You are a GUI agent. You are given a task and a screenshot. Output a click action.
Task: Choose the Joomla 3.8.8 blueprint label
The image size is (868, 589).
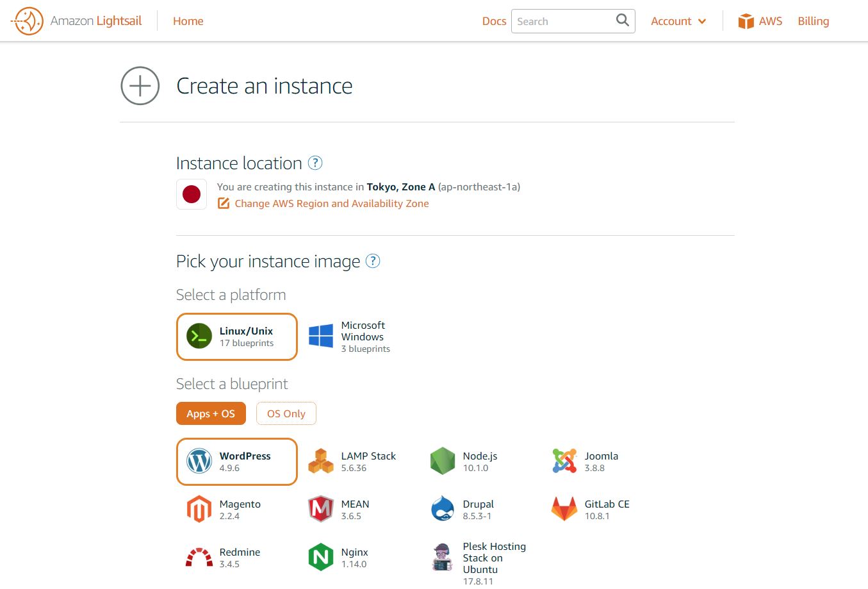[x=602, y=461]
